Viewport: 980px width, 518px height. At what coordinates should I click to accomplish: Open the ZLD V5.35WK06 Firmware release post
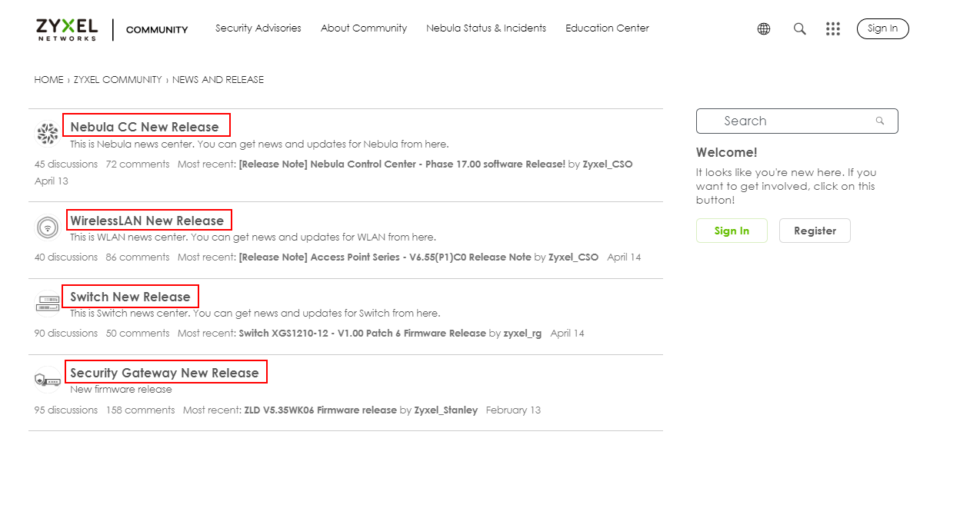[321, 410]
